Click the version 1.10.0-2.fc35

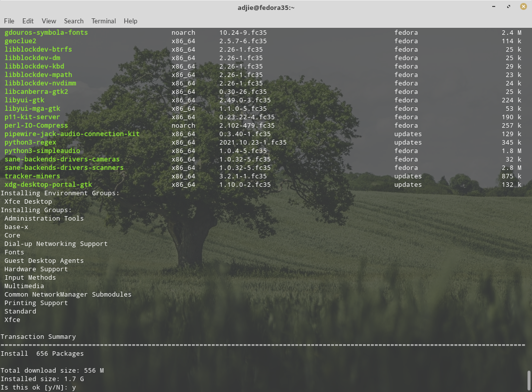pos(245,185)
